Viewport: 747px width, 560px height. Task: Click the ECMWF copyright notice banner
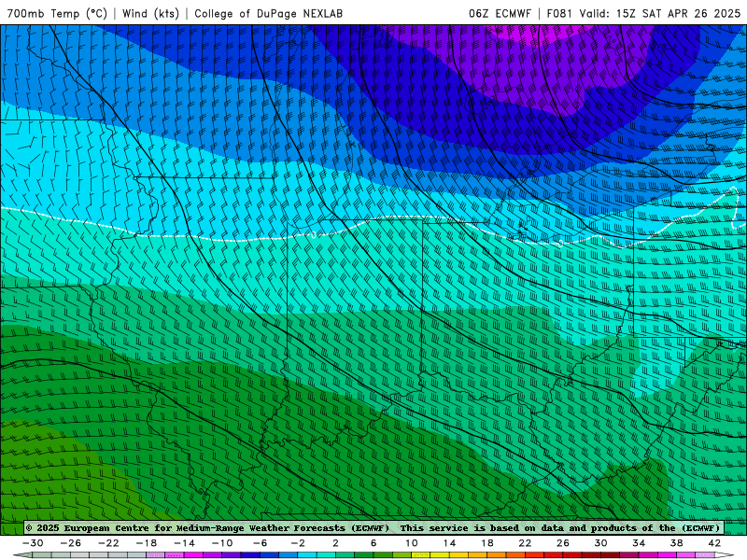click(373, 527)
